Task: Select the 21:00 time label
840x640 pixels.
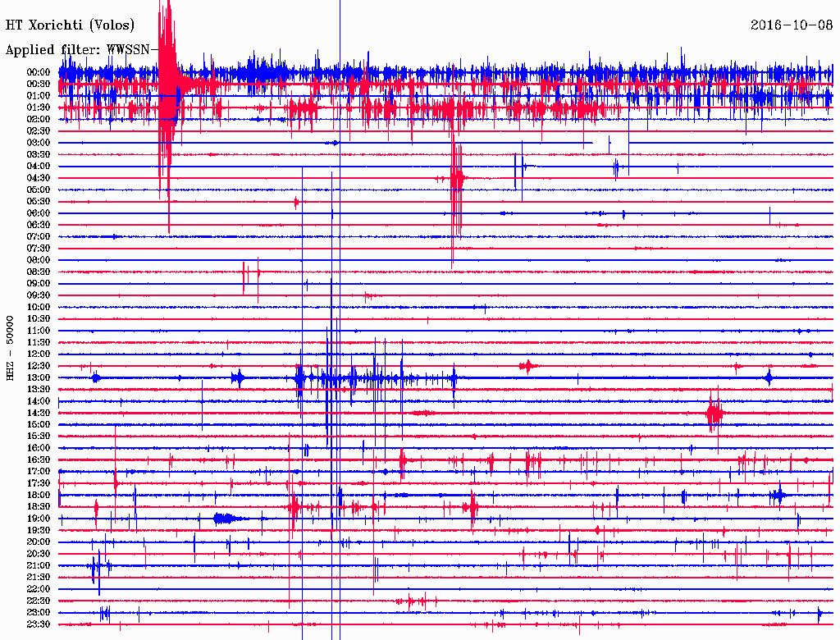Action: [39, 565]
